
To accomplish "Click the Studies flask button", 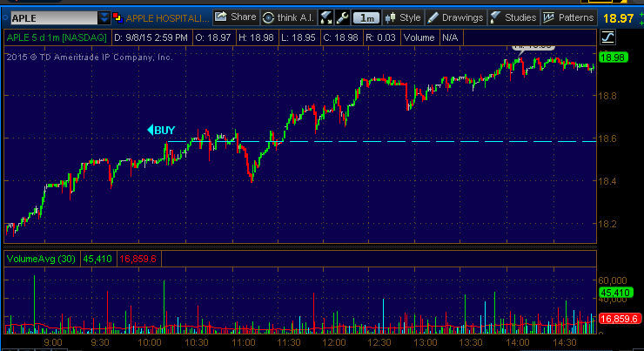I will [x=513, y=17].
